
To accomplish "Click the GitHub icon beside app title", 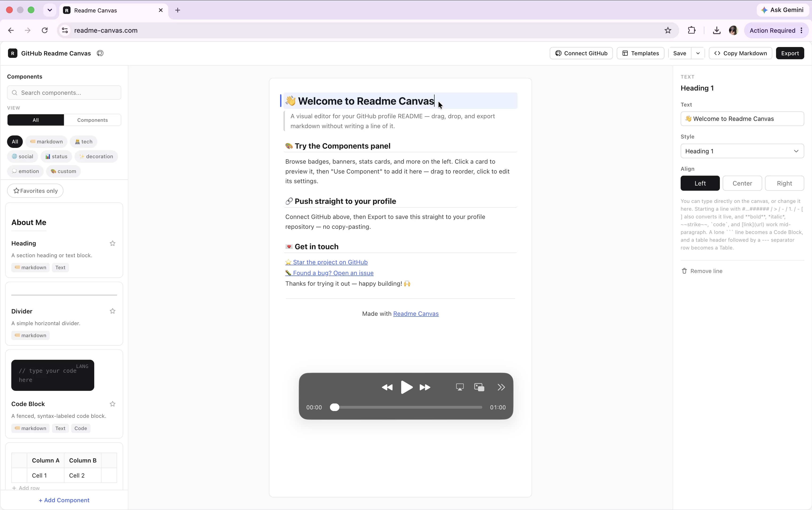I will click(x=100, y=53).
